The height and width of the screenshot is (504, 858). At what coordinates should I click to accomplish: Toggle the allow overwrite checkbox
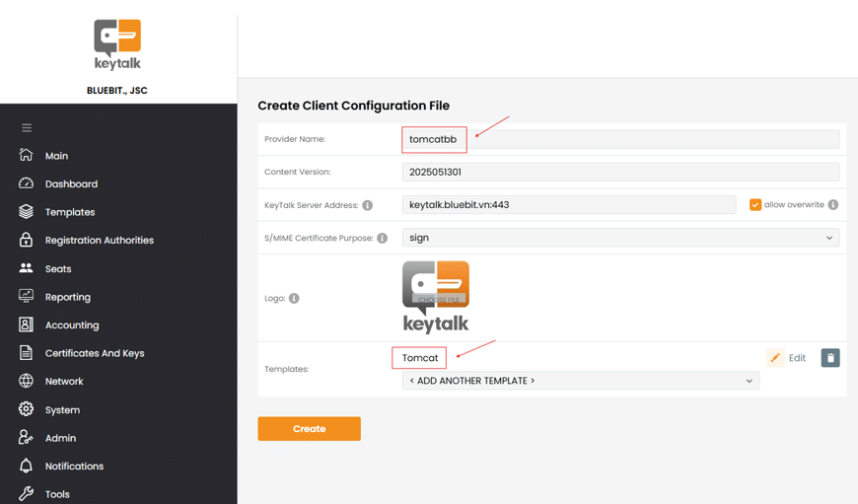(755, 205)
